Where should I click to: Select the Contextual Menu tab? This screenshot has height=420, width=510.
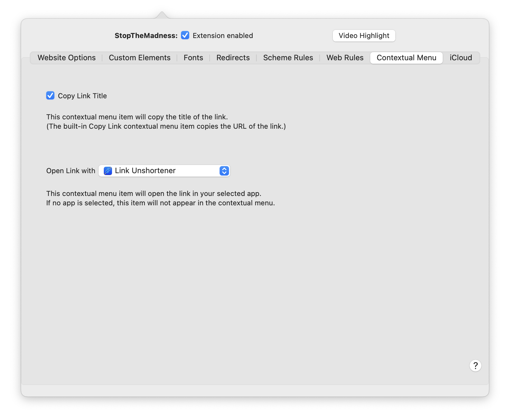coord(406,58)
